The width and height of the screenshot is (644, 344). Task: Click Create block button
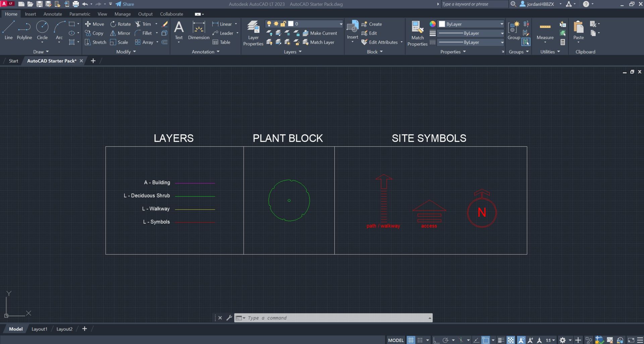coord(372,24)
